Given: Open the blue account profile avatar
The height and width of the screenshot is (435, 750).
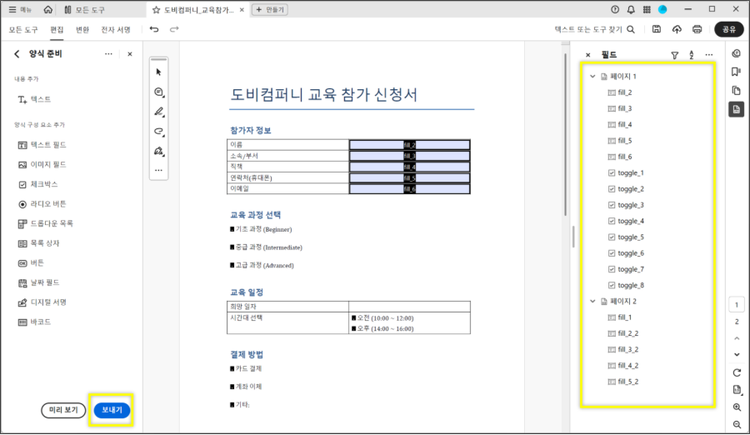Looking at the screenshot, I should tap(662, 10).
